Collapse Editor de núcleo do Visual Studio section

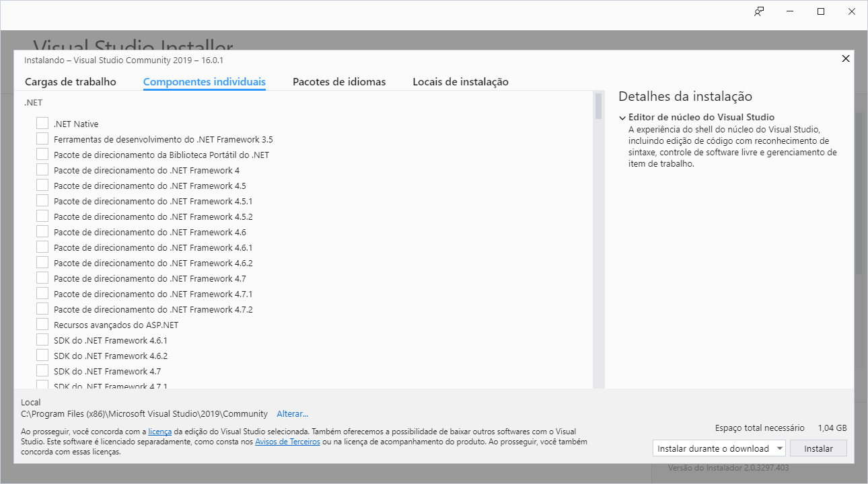622,118
